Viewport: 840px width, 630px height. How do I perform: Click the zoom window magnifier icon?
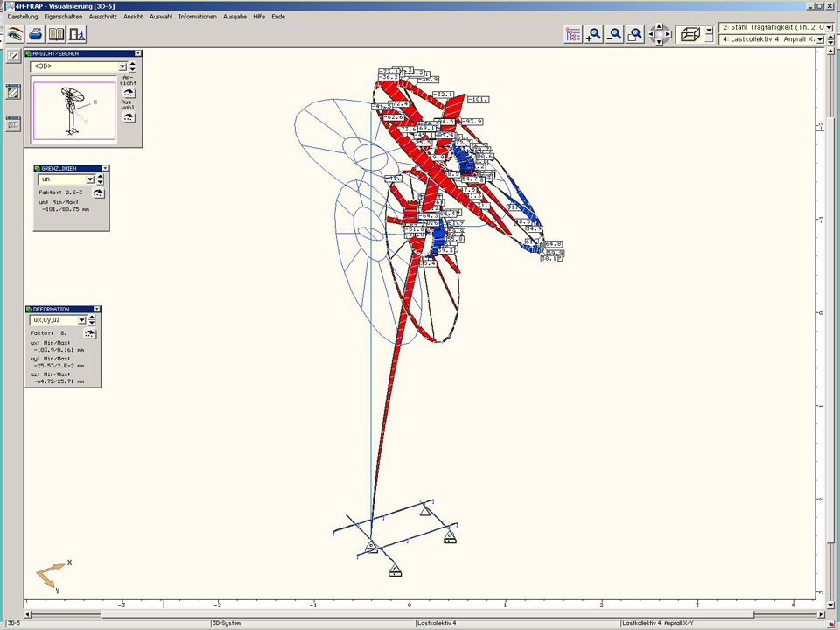point(636,34)
